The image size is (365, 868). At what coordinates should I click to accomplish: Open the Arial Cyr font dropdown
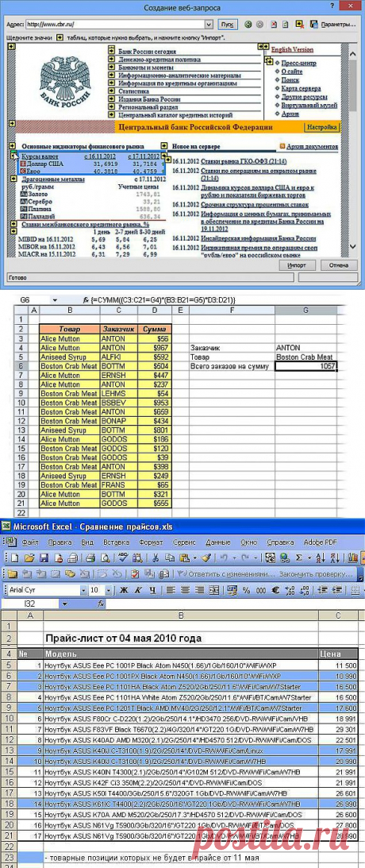[83, 590]
